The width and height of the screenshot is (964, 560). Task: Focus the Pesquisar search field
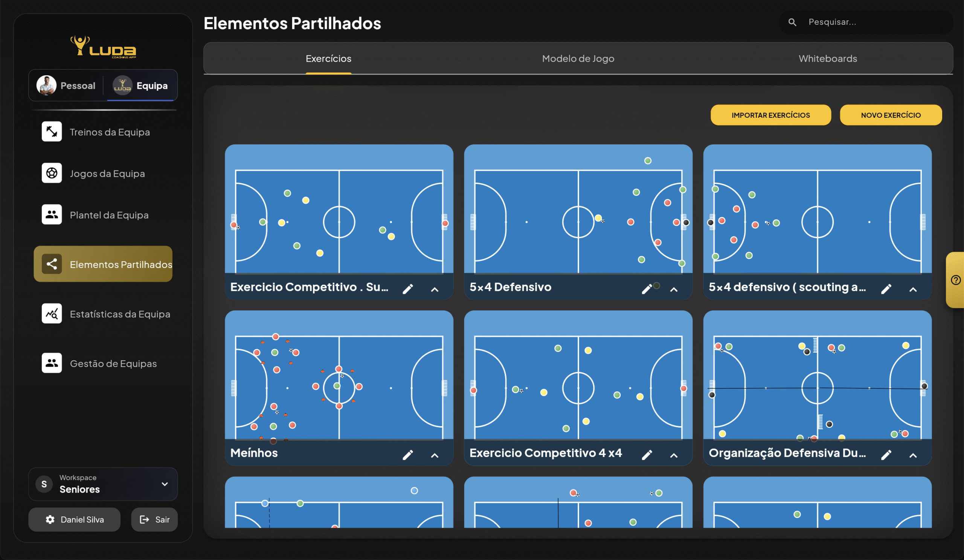click(x=872, y=22)
